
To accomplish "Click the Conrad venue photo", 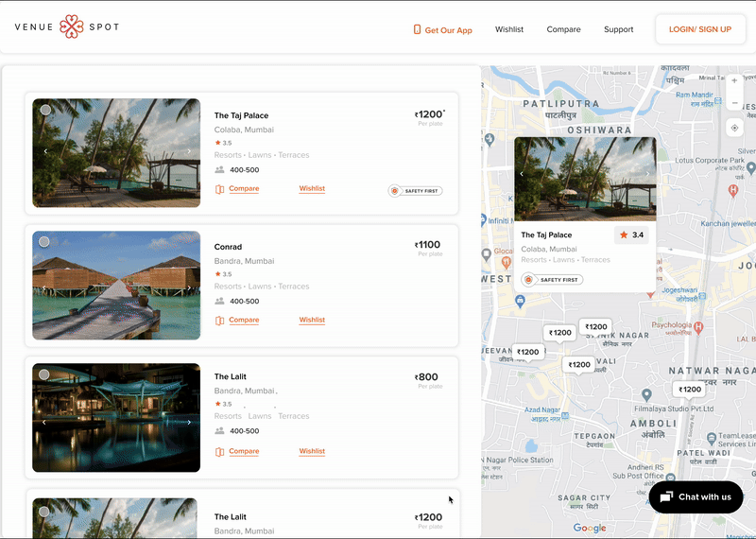I will (x=116, y=286).
